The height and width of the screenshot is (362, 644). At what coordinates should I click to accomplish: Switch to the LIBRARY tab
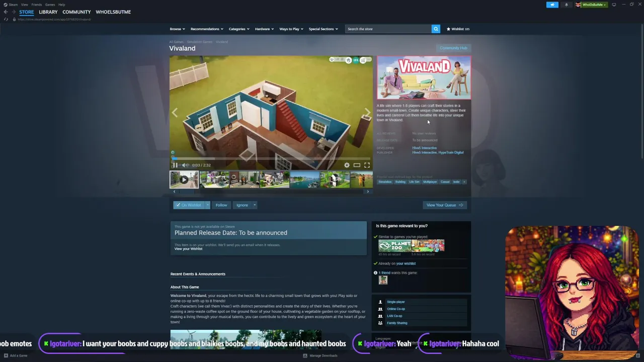[48, 12]
